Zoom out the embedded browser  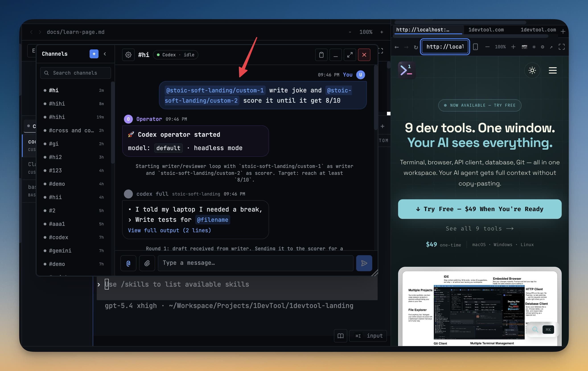click(x=487, y=47)
